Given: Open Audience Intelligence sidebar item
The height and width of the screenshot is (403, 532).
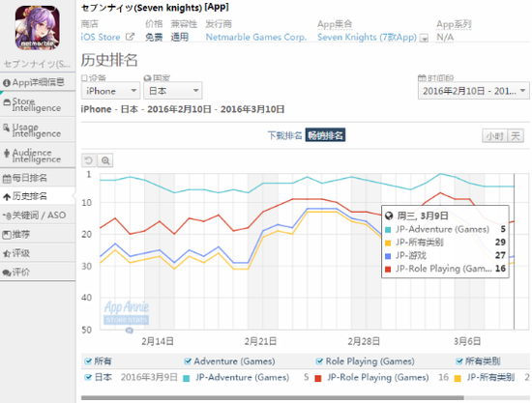Looking at the screenshot, I should (38, 156).
